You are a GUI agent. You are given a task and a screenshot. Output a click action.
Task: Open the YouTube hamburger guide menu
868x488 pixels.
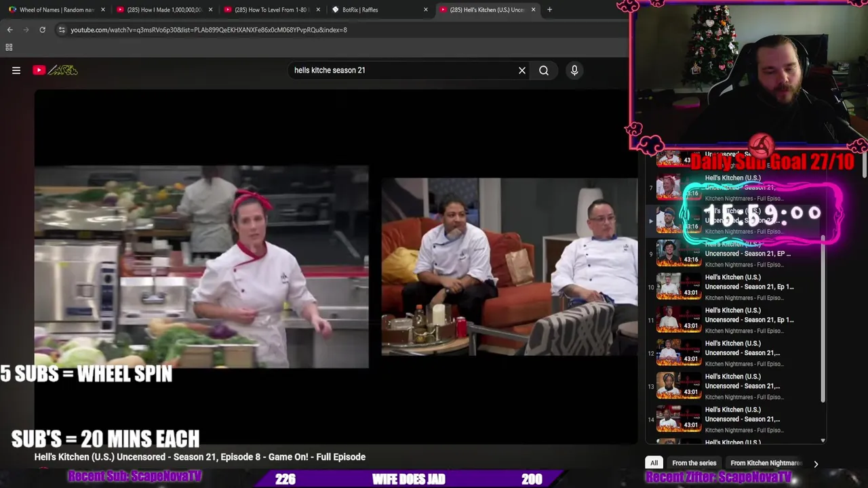pos(16,70)
